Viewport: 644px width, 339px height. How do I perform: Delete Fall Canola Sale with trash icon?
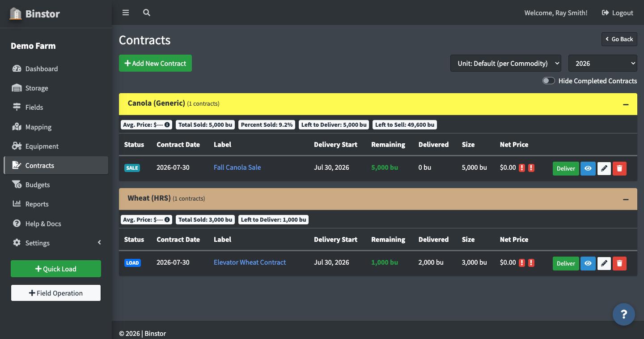(x=619, y=168)
